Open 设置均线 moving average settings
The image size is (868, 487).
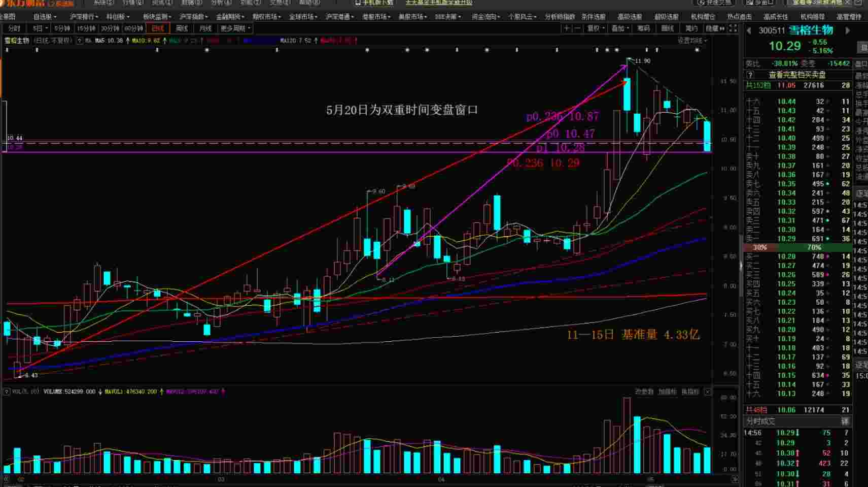click(x=691, y=41)
